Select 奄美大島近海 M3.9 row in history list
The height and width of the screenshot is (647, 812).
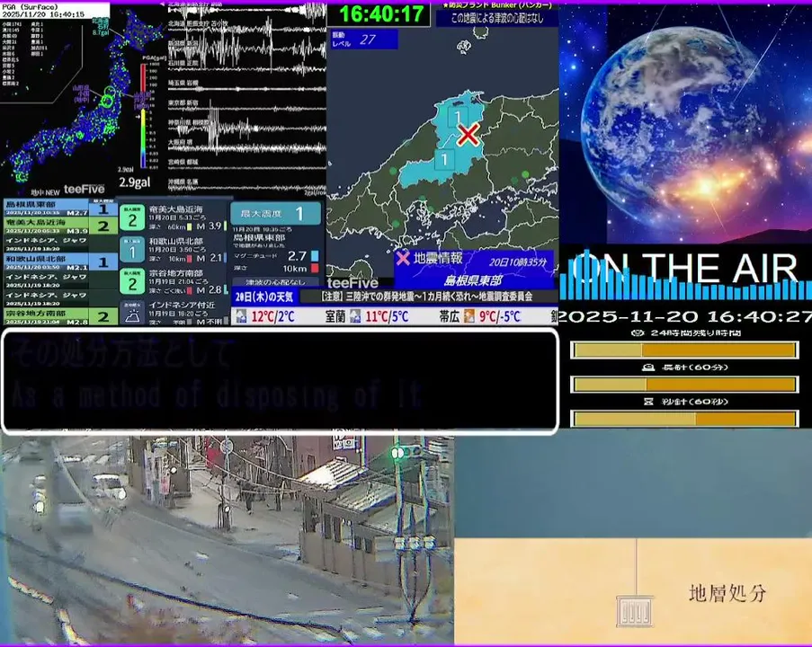[x=60, y=226]
